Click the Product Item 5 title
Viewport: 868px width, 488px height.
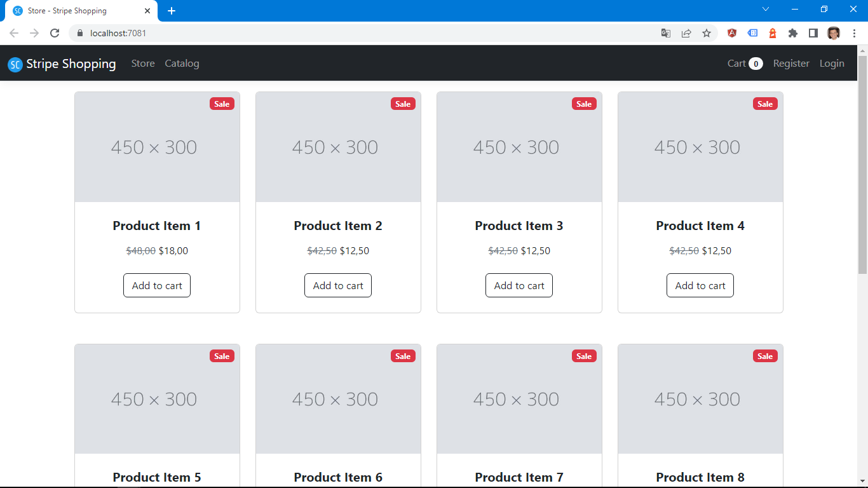click(157, 477)
